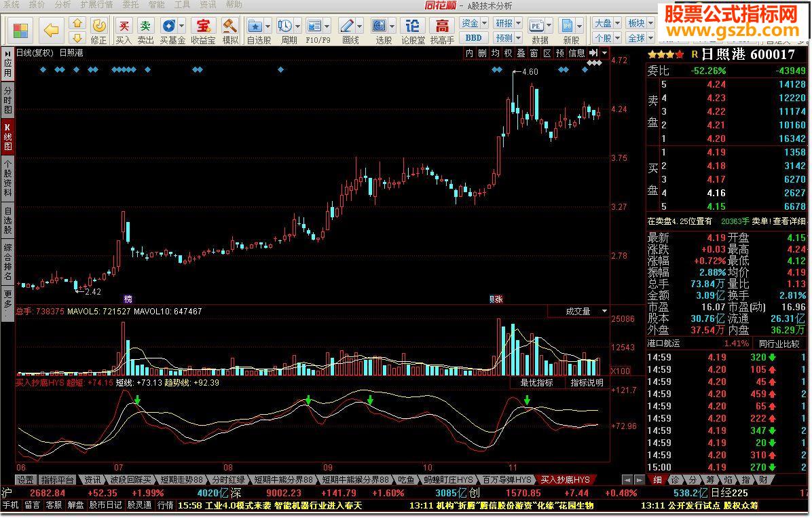Click the 指标说明 button
This screenshot has height=518, width=812.
(587, 383)
